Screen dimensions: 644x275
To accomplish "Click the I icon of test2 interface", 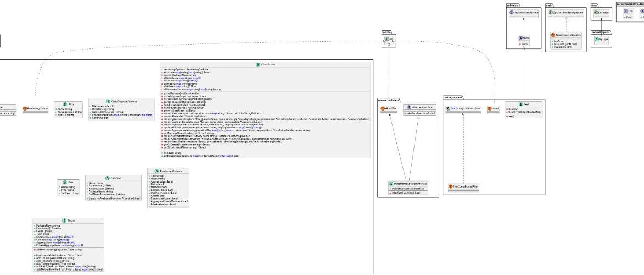I will [520, 37].
